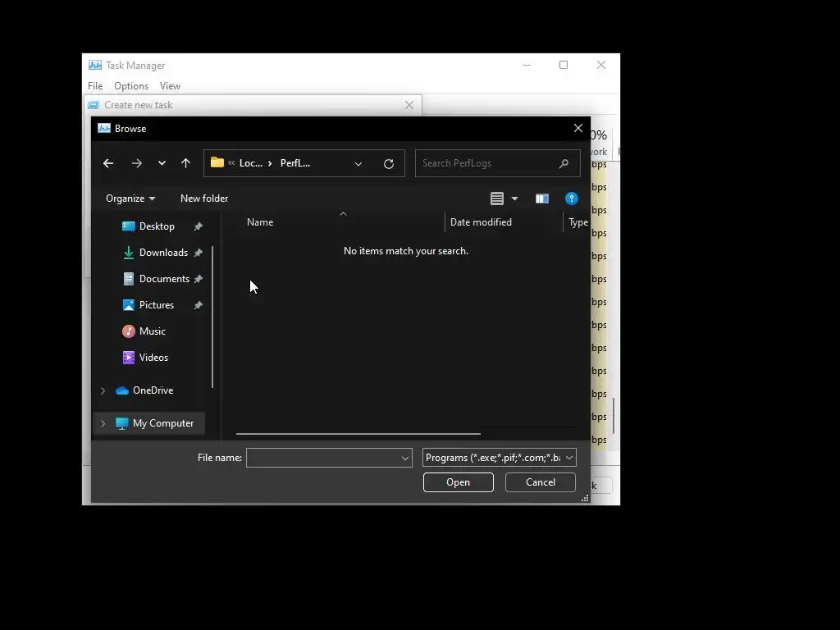Open the view options dropdown arrow
This screenshot has width=840, height=630.
tap(515, 199)
